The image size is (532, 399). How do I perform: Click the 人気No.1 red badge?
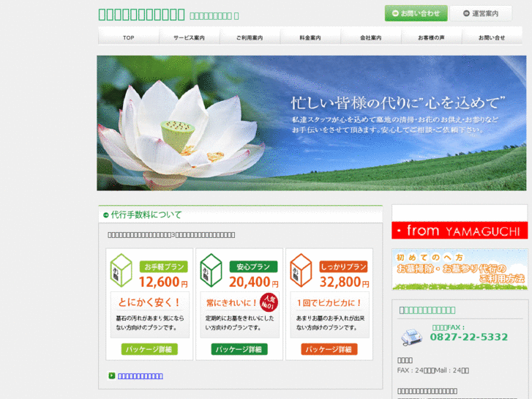pos(269,302)
